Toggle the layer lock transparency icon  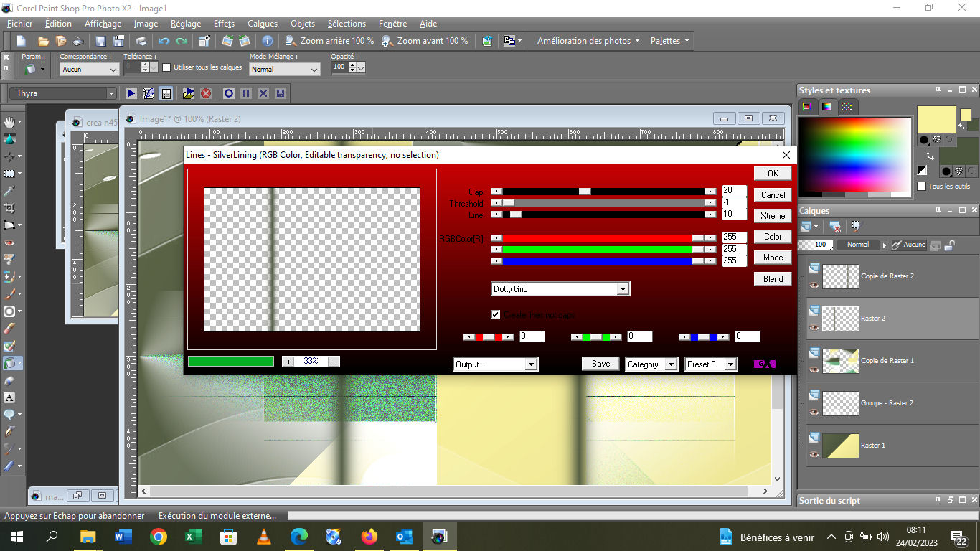point(949,245)
